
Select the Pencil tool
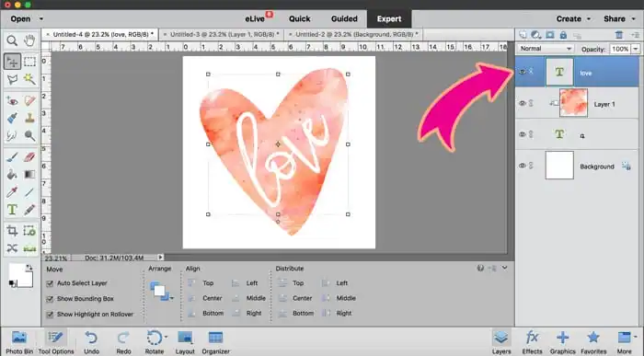[29, 210]
